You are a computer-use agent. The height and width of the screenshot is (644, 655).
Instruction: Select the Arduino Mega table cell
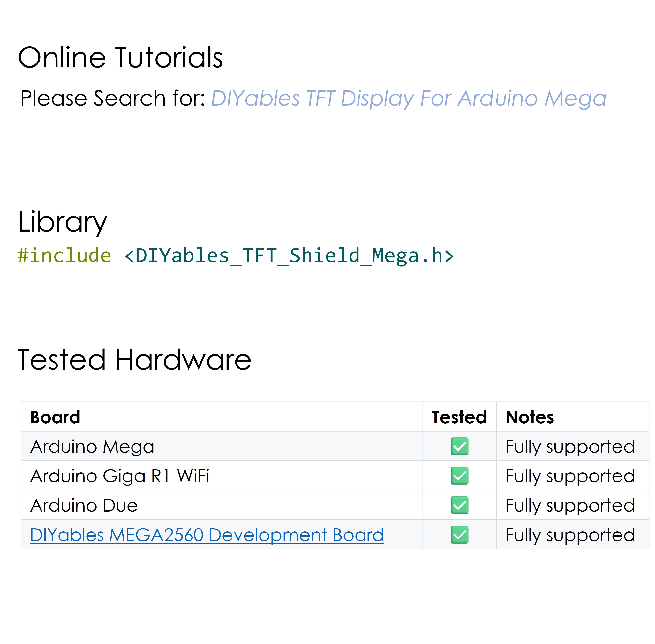coord(92,446)
